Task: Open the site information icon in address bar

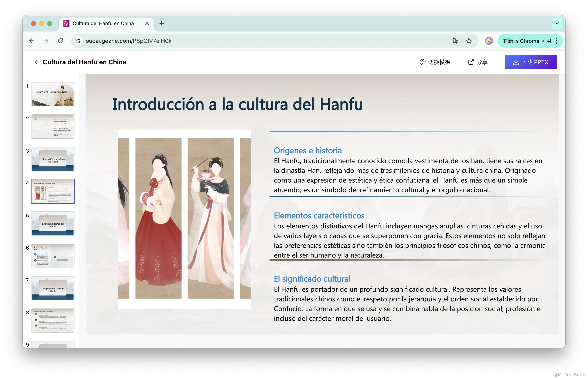Action: point(78,41)
